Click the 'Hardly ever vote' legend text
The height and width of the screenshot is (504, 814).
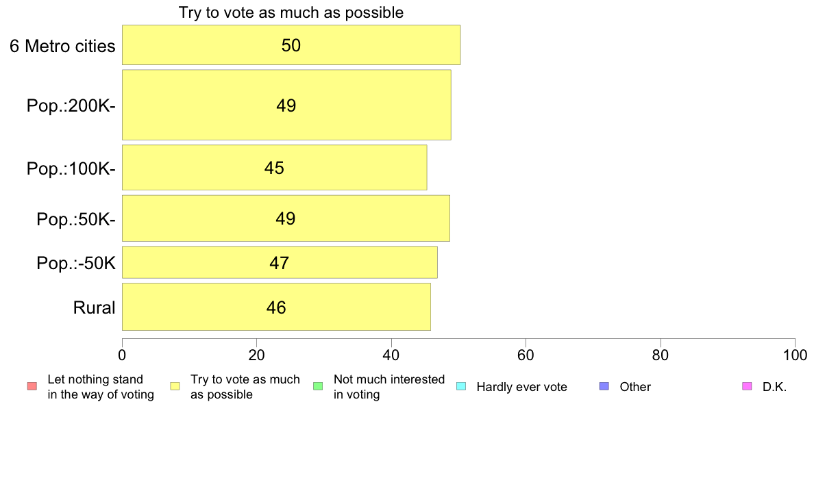[521, 387]
